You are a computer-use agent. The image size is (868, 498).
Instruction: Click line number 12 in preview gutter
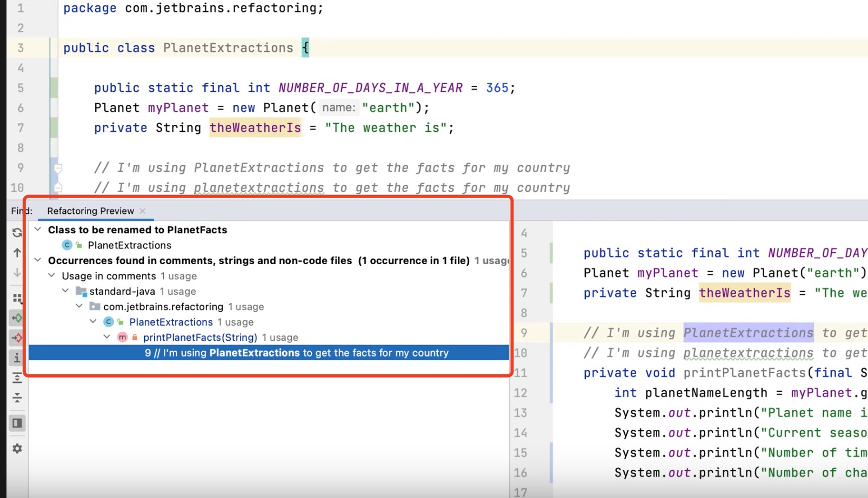click(x=520, y=393)
